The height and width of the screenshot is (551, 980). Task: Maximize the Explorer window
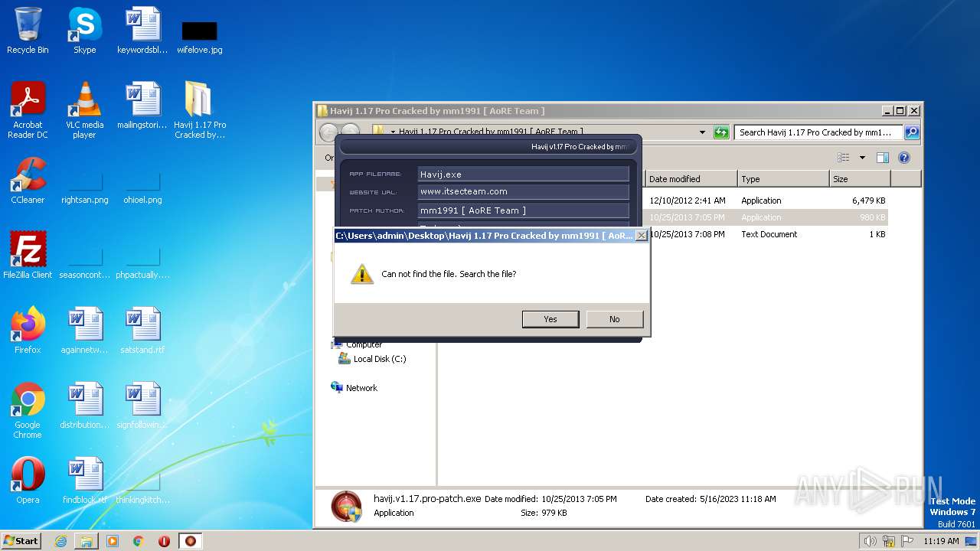(900, 111)
